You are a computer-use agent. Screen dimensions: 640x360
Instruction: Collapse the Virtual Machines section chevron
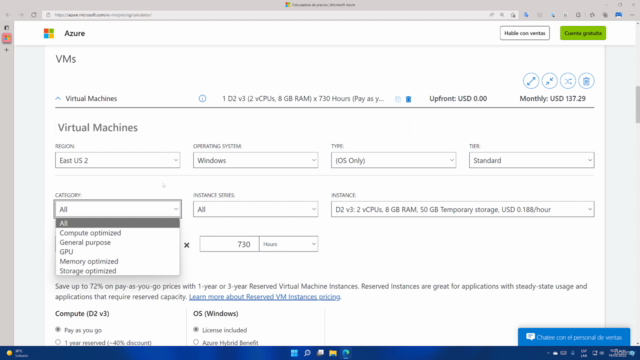[x=58, y=98]
